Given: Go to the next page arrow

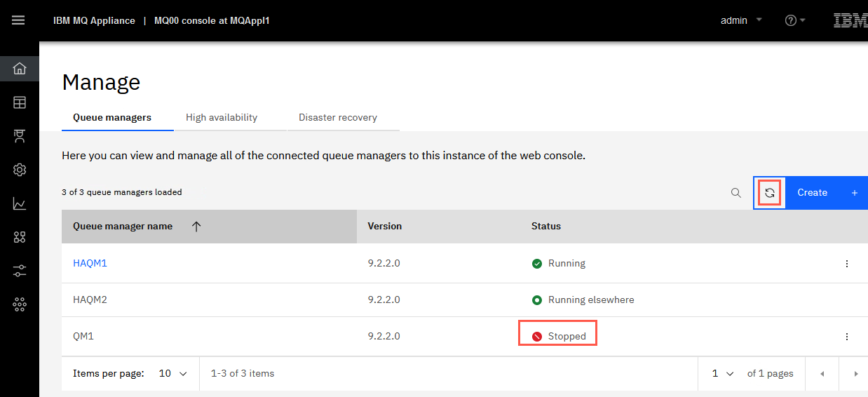Looking at the screenshot, I should click(x=855, y=374).
